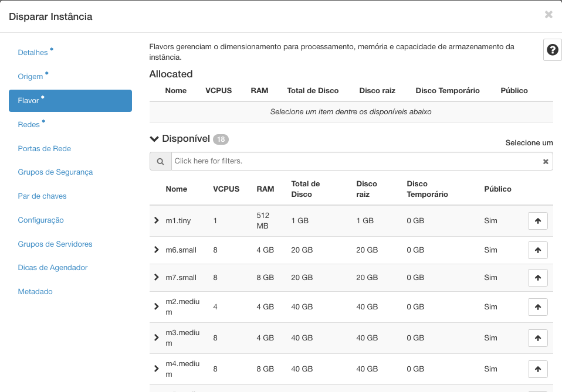562x392 pixels.
Task: Open Grupos de Servidores step
Action: pos(55,244)
